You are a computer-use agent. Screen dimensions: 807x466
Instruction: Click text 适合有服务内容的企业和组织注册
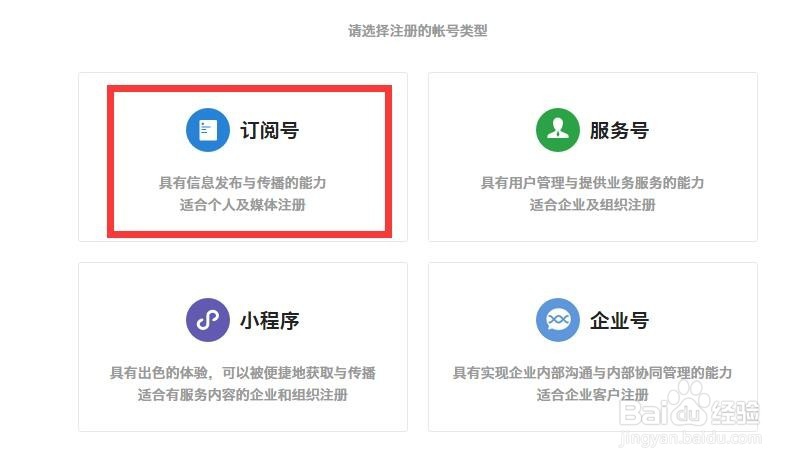pyautogui.click(x=242, y=394)
